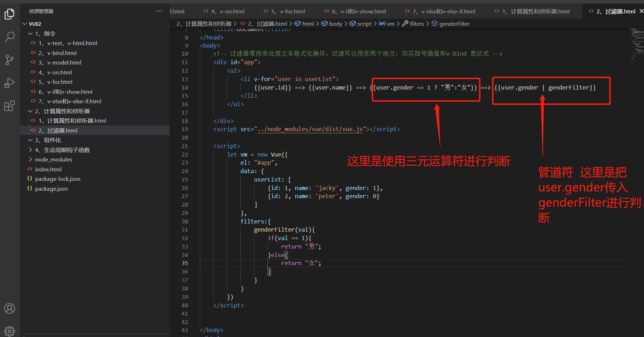Open the Explorer view in activity bar

(x=10, y=14)
